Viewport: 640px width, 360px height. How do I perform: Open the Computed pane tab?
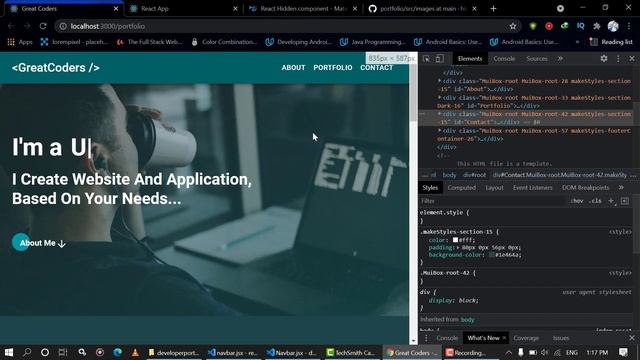(x=462, y=187)
